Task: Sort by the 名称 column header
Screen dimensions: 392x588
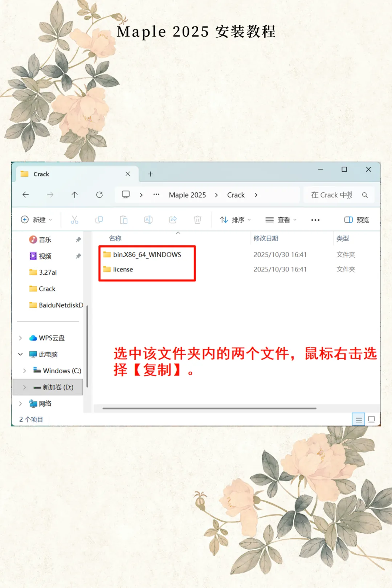Action: click(x=115, y=238)
